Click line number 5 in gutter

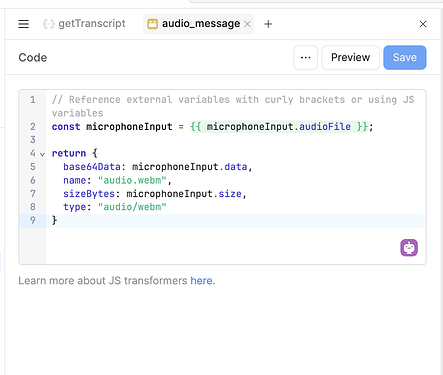pos(33,167)
